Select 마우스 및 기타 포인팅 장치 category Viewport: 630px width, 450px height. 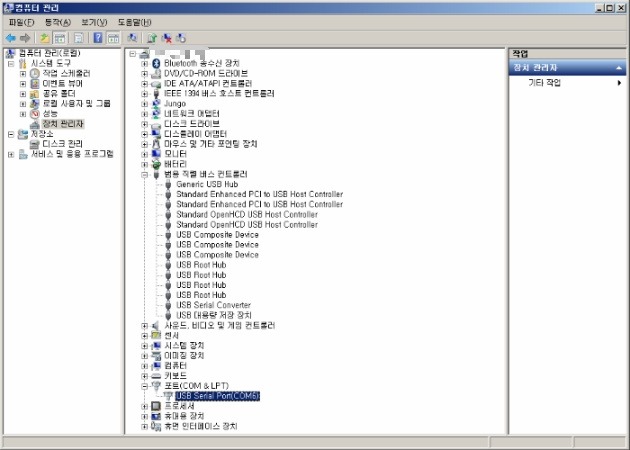click(211, 144)
